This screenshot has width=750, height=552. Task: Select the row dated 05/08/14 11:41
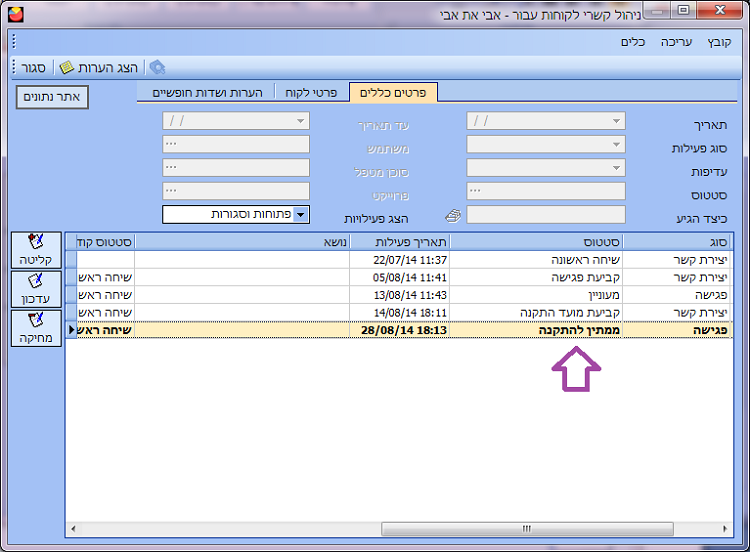pos(399,277)
